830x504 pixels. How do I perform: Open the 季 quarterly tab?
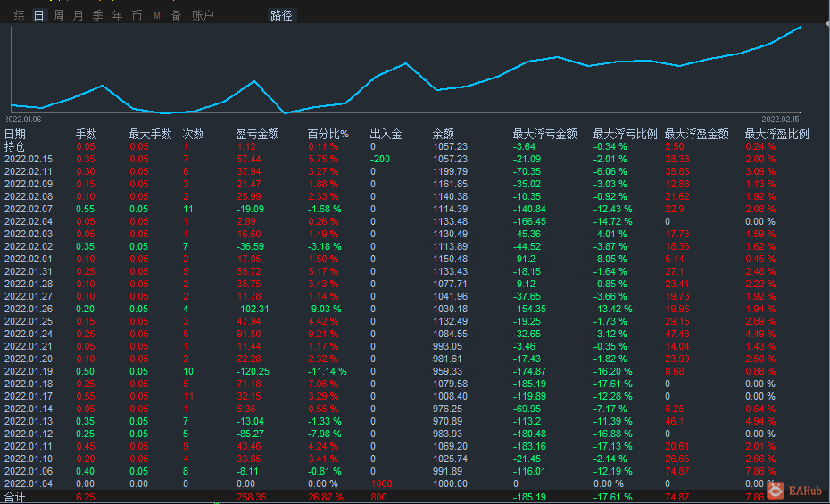pyautogui.click(x=97, y=15)
